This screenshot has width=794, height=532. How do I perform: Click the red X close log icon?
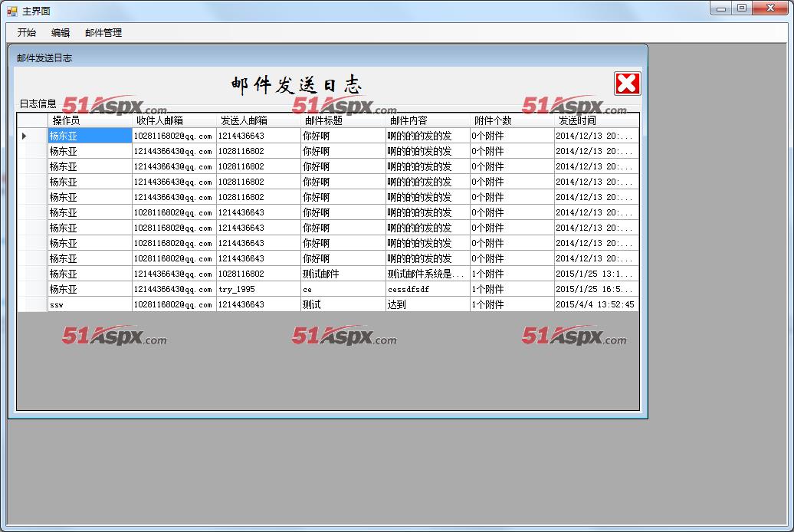point(627,84)
